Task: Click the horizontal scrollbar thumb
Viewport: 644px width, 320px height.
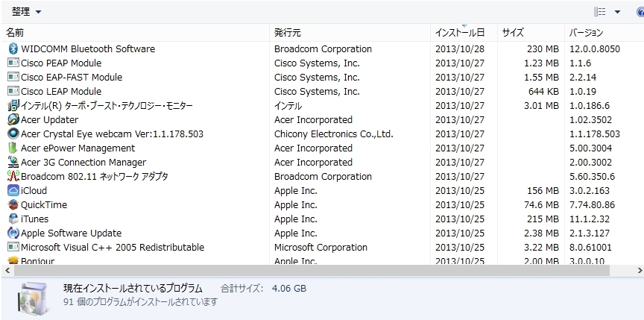Action: pyautogui.click(x=312, y=270)
